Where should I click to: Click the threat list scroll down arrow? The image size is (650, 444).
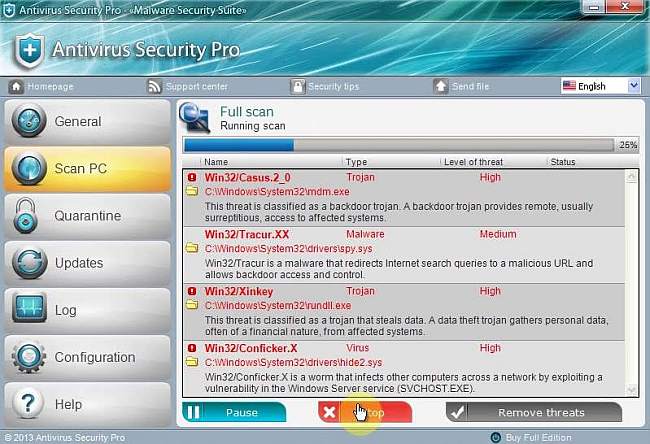[631, 389]
